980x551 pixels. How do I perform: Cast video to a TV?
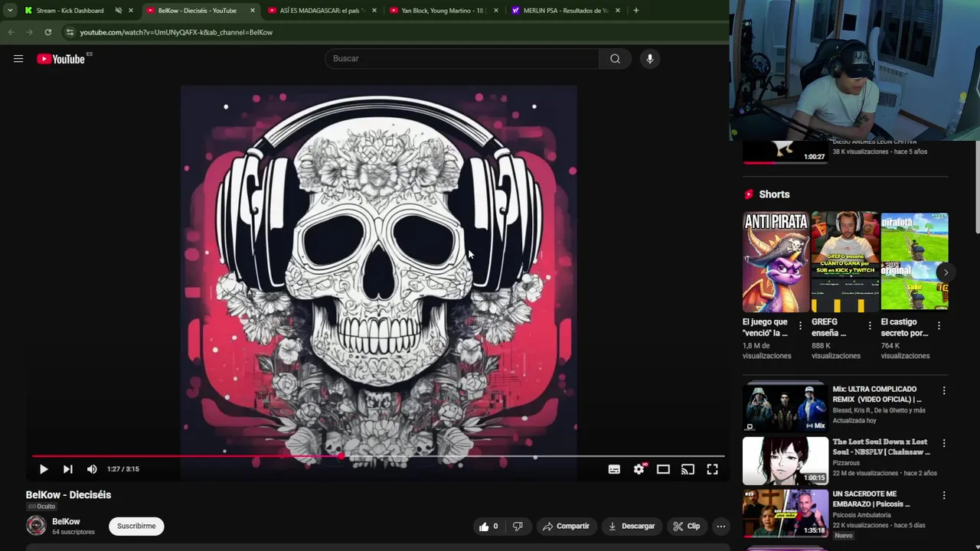pyautogui.click(x=688, y=469)
